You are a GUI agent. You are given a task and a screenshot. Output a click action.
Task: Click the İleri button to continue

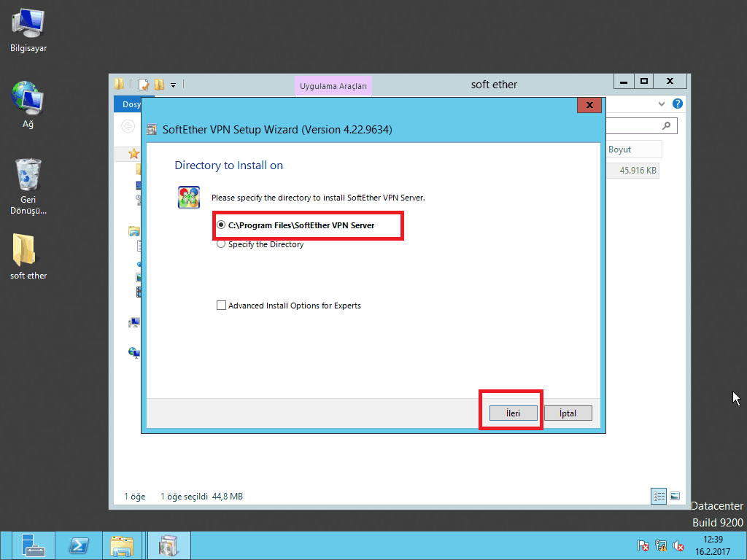[513, 413]
